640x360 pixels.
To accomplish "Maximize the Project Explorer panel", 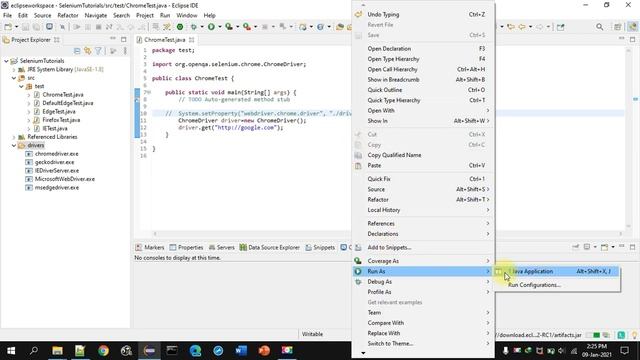I will click(124, 39).
